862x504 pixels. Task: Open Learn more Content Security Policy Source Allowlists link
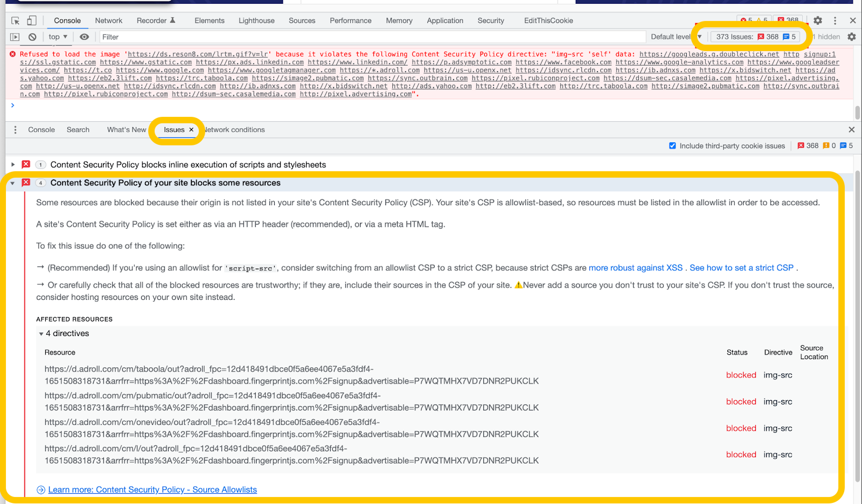coord(152,489)
